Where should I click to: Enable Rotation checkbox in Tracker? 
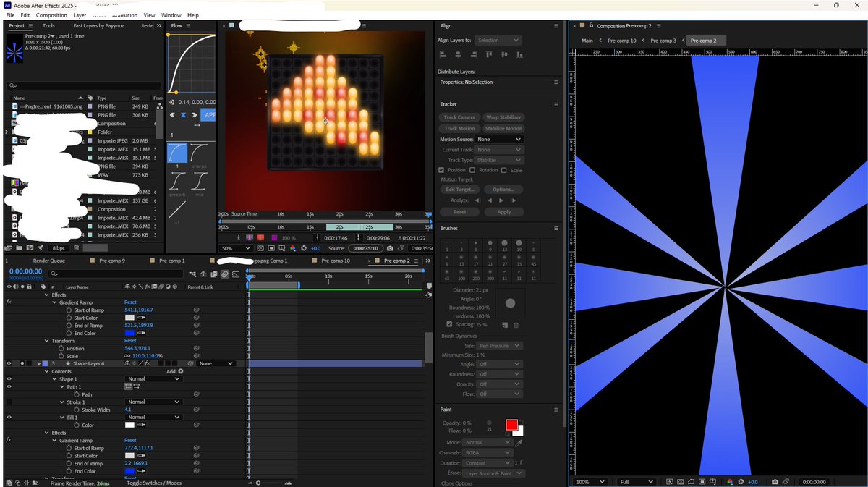point(472,170)
